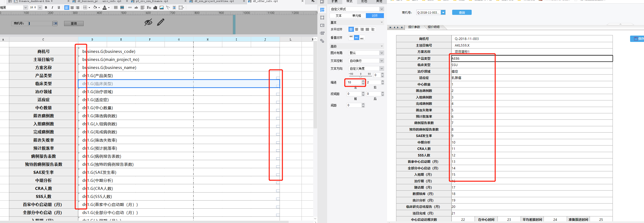644x223 pixels.
Task: Click the unmerge cells grid icon
Action: pos(122,8)
